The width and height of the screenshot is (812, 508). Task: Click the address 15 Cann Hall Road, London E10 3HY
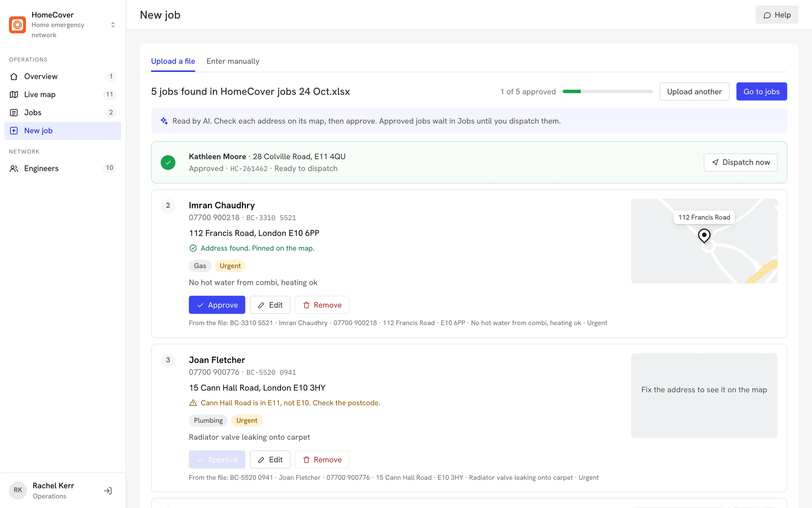tap(257, 388)
